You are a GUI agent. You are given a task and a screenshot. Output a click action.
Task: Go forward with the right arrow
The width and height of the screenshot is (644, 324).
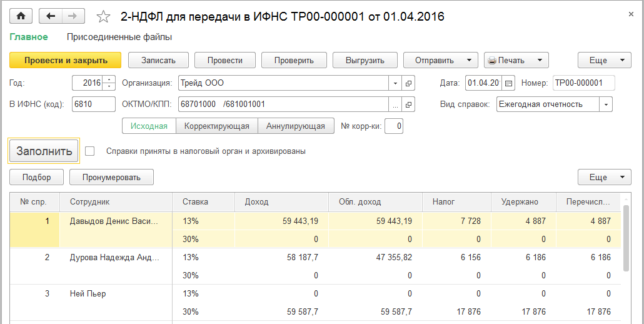[73, 16]
